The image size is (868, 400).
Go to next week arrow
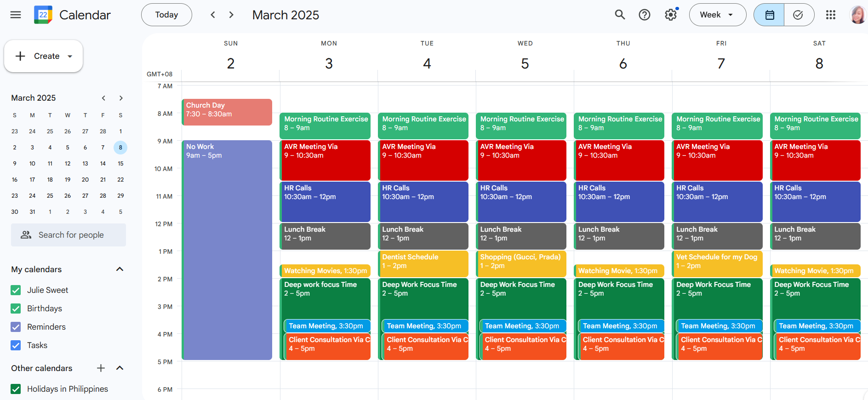point(231,15)
